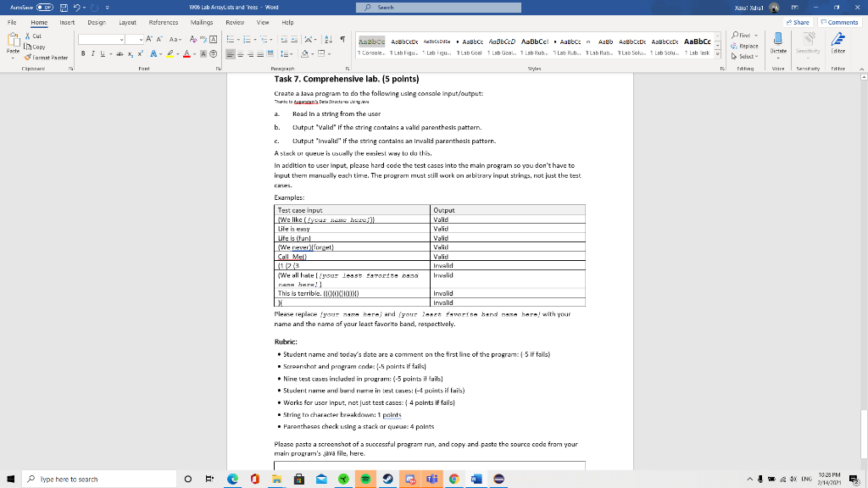Open Microsoft Teams from the taskbar

click(432, 479)
